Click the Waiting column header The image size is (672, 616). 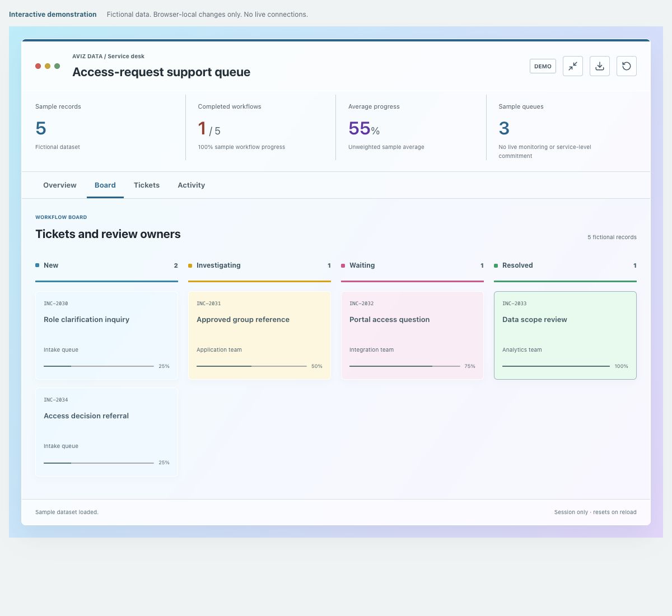coord(412,265)
